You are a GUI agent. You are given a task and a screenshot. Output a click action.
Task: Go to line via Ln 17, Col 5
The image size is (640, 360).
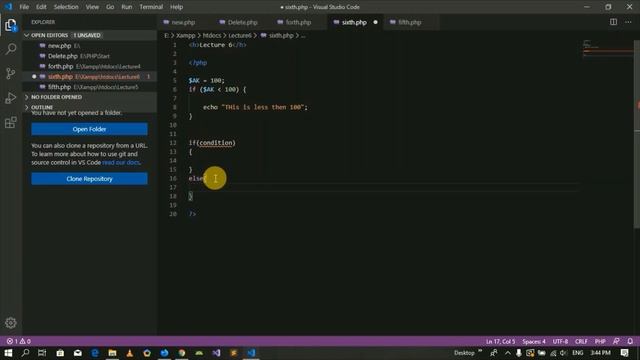click(x=500, y=341)
